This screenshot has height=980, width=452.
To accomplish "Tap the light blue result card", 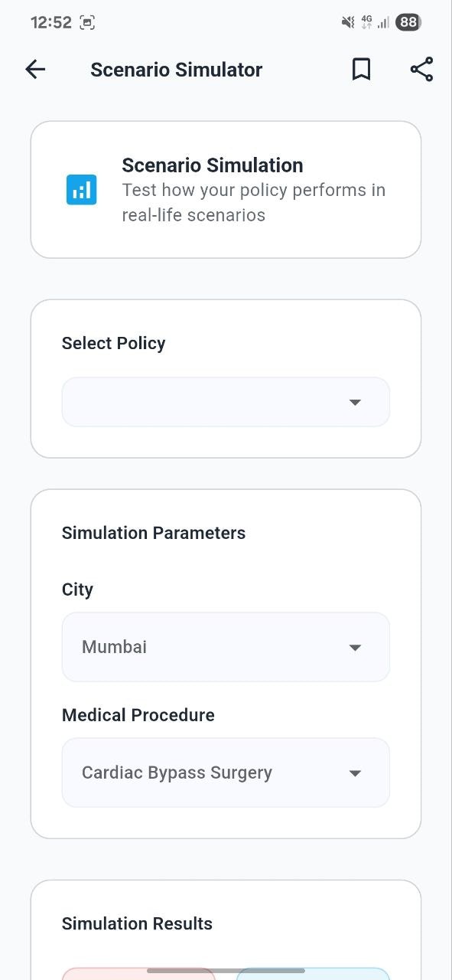I will pos(313,974).
